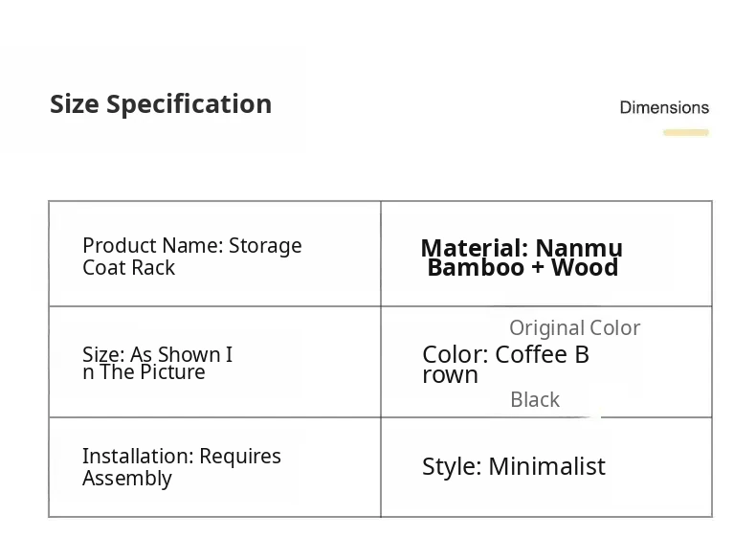Screen dimensions: 756x560
Task: Click the 'rown' text below Coffee
Action: (450, 375)
